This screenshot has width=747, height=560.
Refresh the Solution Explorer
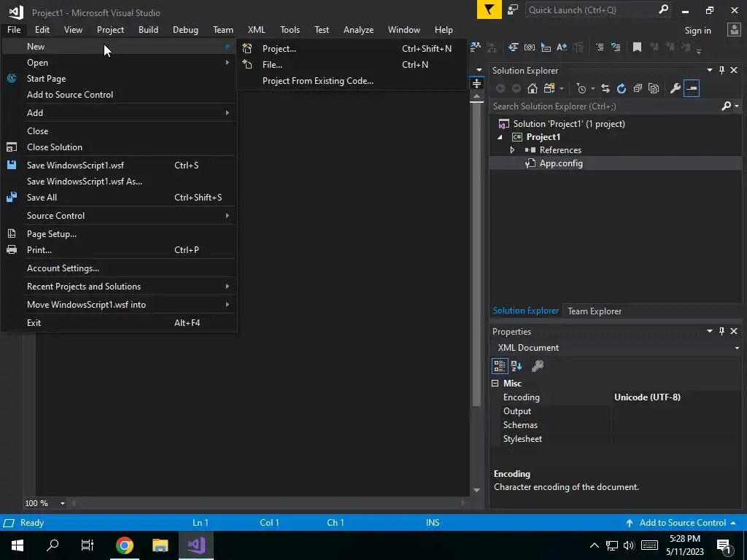point(622,88)
